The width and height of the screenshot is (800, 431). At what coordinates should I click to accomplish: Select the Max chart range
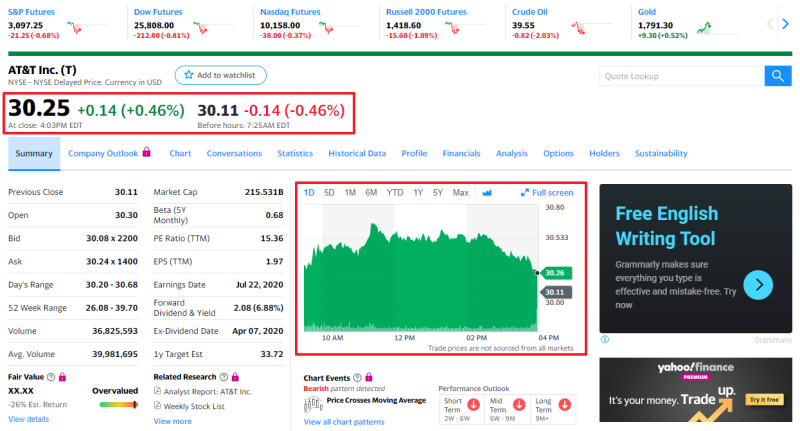click(461, 193)
